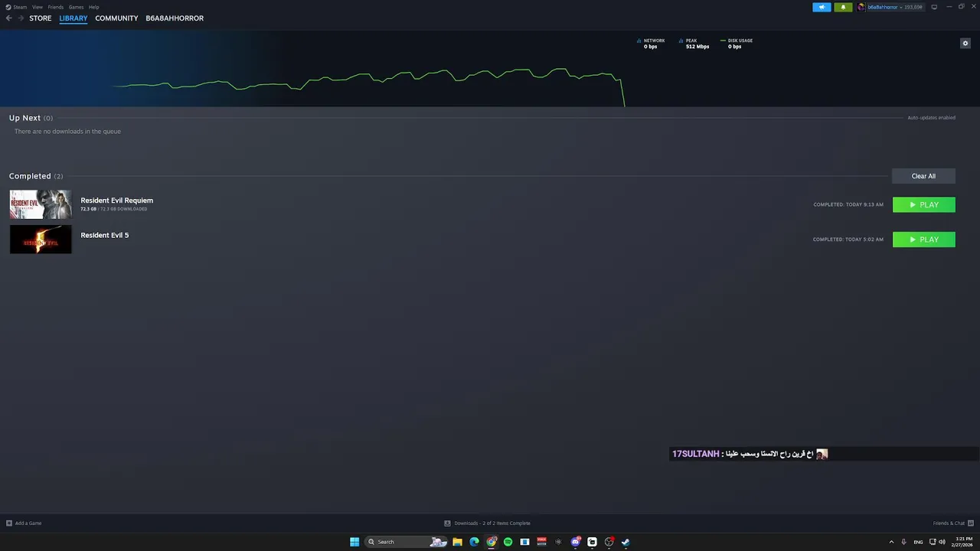Click the Clear All button

click(923, 176)
